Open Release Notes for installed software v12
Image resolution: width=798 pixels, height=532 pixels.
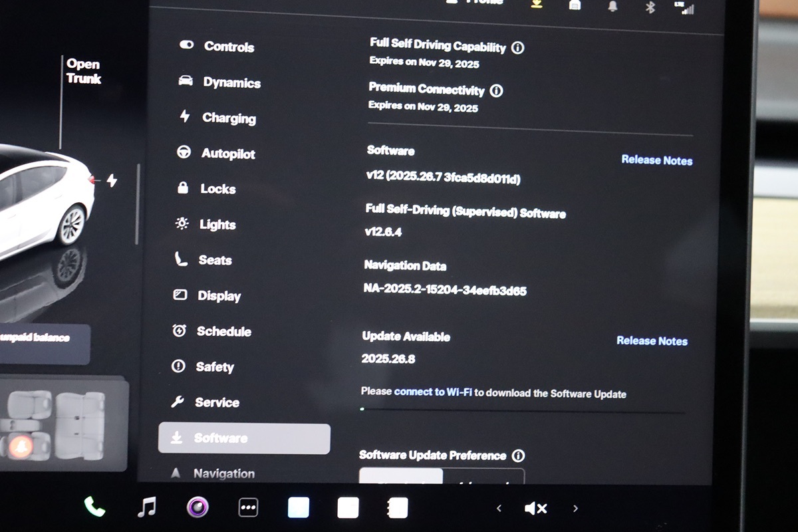(x=656, y=160)
